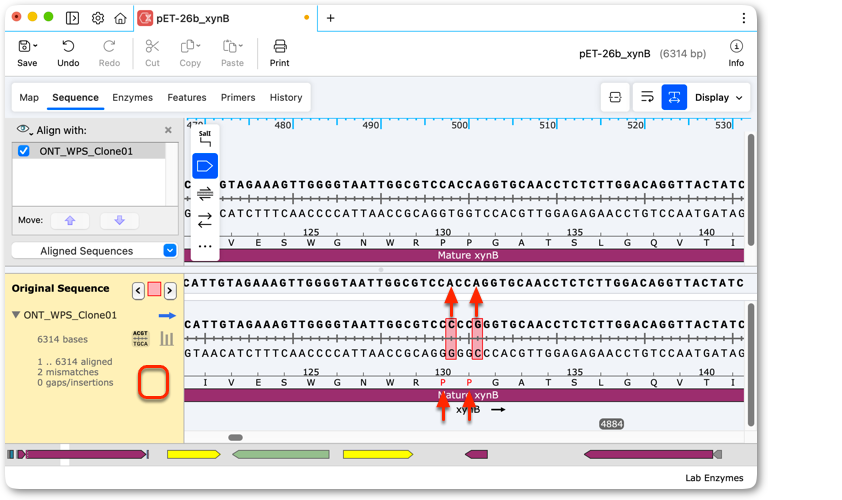The height and width of the screenshot is (500, 842).
Task: Click the '1 .. 6314 aligned' text
Action: tap(75, 361)
